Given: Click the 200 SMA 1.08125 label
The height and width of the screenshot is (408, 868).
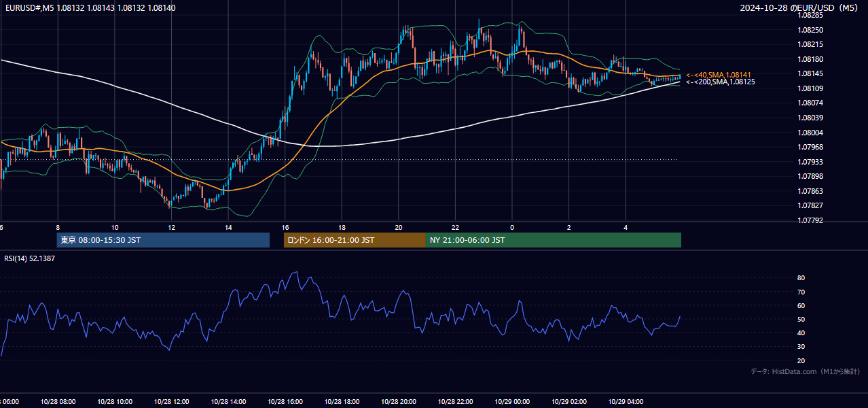Looking at the screenshot, I should point(721,82).
